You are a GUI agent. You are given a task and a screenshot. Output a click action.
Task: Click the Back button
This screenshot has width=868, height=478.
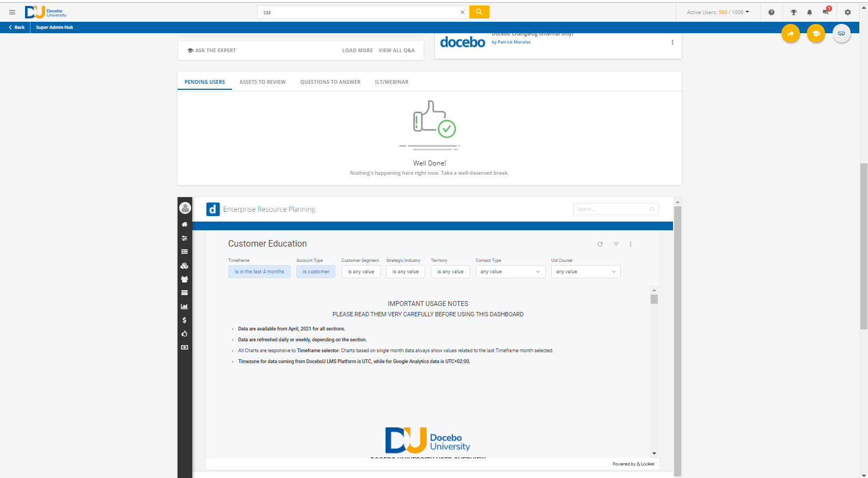(x=16, y=27)
